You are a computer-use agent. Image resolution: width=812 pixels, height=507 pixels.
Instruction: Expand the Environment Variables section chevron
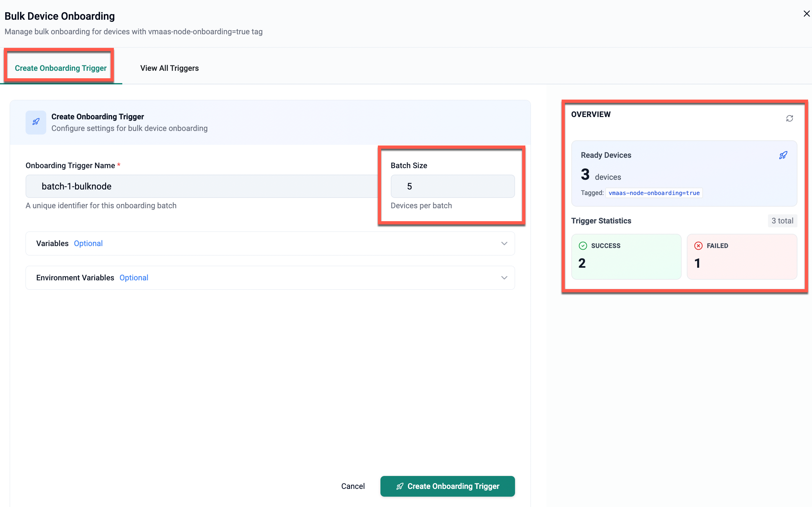504,278
